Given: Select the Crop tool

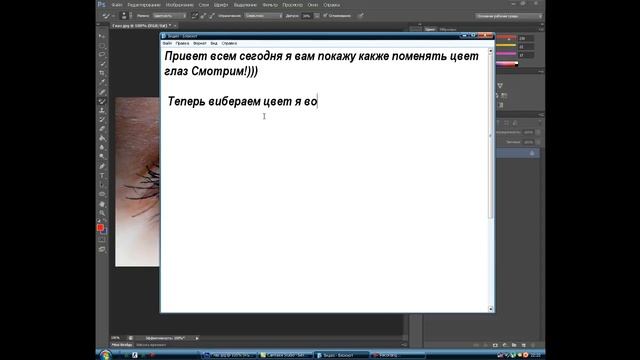Looking at the screenshot, I should pos(102,73).
